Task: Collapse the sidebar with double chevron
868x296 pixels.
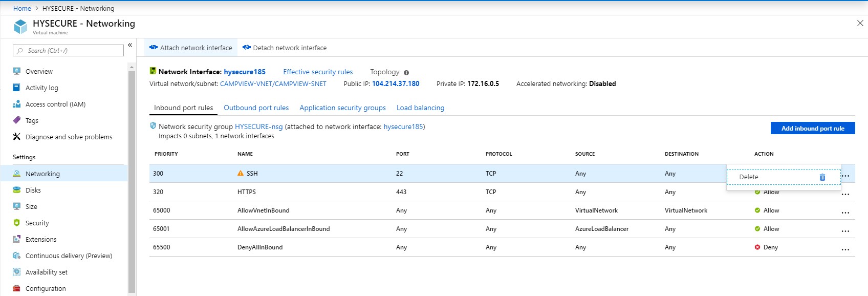Action: (130, 45)
